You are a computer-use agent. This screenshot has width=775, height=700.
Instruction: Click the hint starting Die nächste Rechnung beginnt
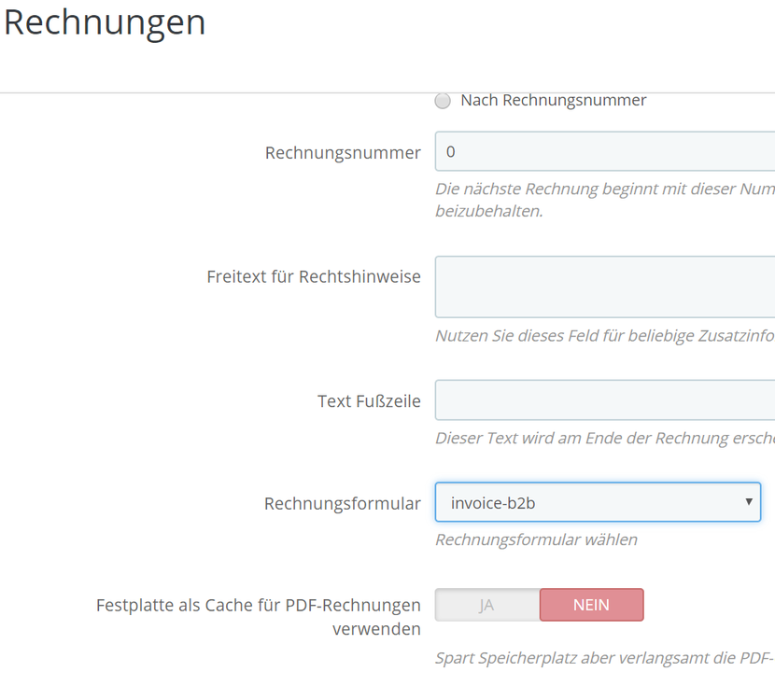(604, 189)
